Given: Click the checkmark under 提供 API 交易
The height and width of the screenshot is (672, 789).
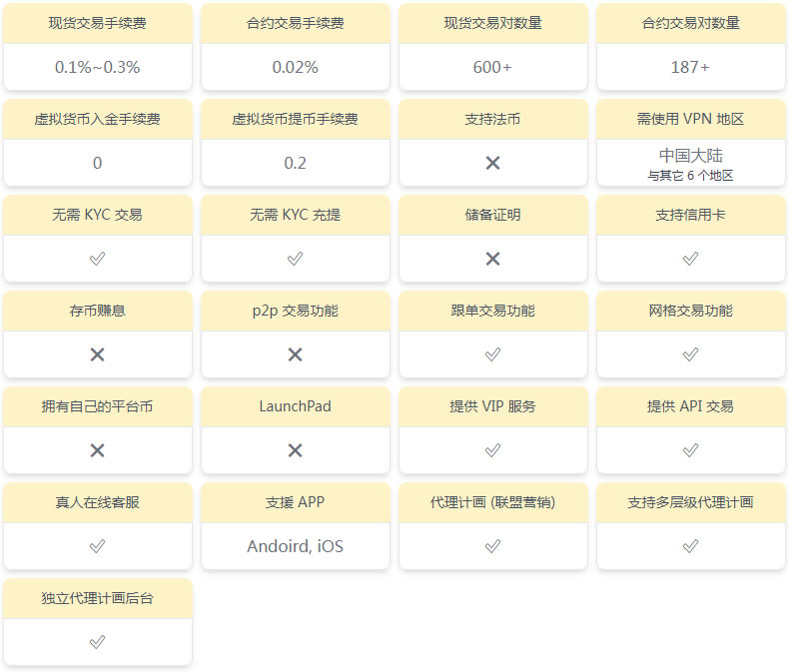Looking at the screenshot, I should (x=690, y=450).
